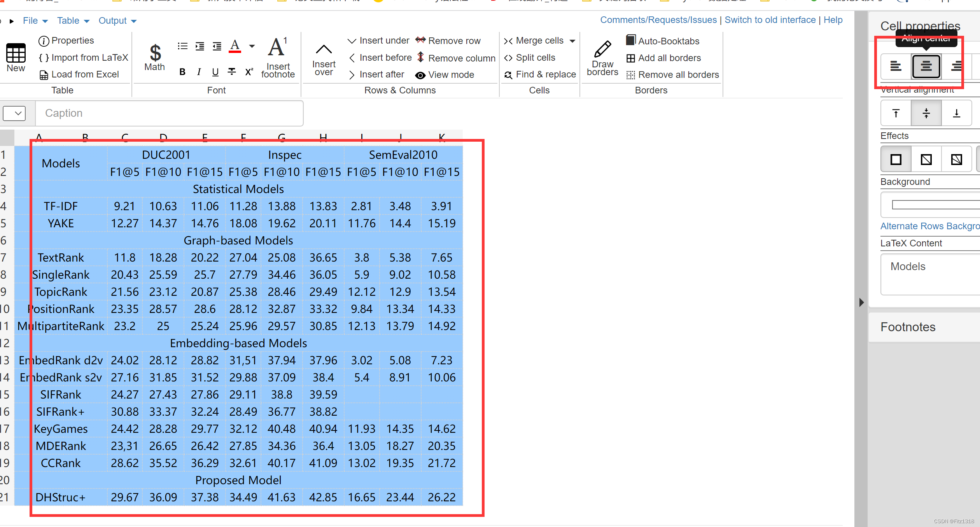This screenshot has height=527, width=980.
Task: Click the Insert footnote icon
Action: pos(278,48)
